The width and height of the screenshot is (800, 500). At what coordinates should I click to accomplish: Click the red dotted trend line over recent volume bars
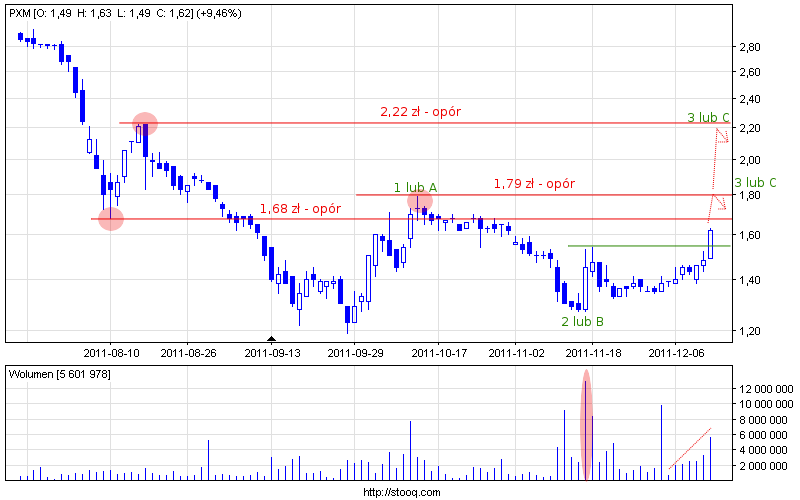690,449
